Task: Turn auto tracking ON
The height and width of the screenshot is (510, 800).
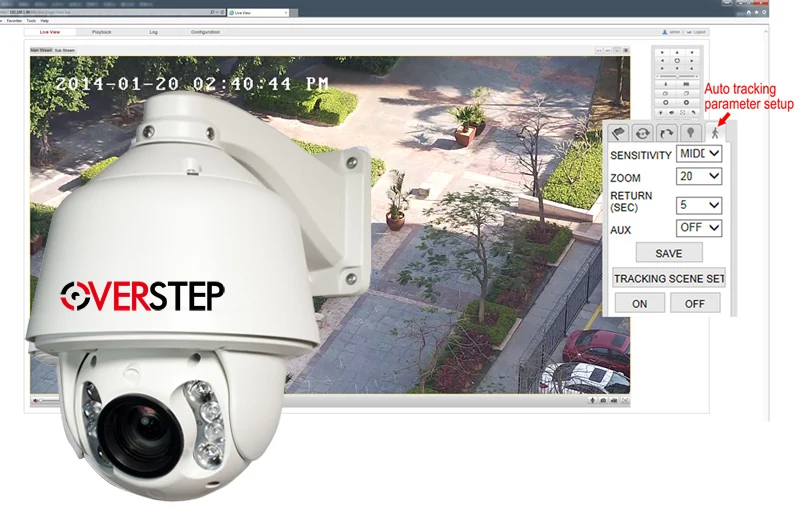Action: [639, 303]
